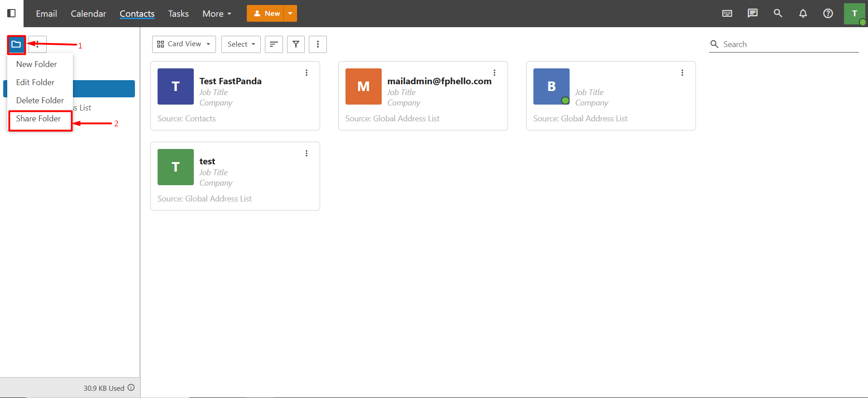This screenshot has width=868, height=398.
Task: Click the orange New contact button
Action: click(265, 14)
